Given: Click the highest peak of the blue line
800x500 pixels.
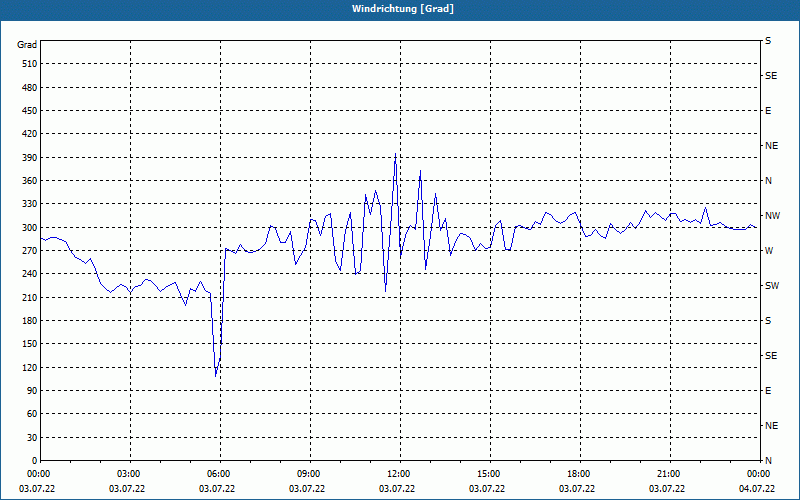Looking at the screenshot, I should pyautogui.click(x=395, y=154).
